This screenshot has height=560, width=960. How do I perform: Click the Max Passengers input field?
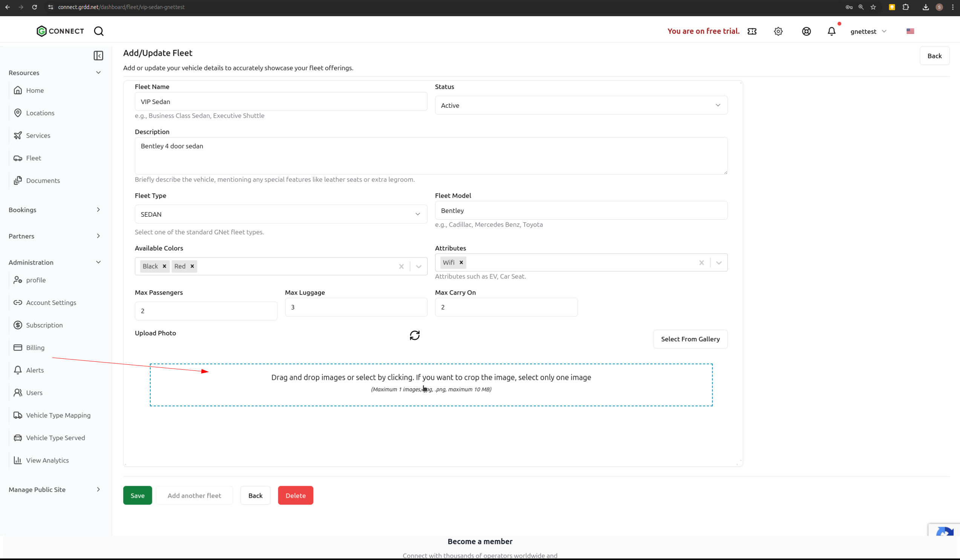(206, 311)
